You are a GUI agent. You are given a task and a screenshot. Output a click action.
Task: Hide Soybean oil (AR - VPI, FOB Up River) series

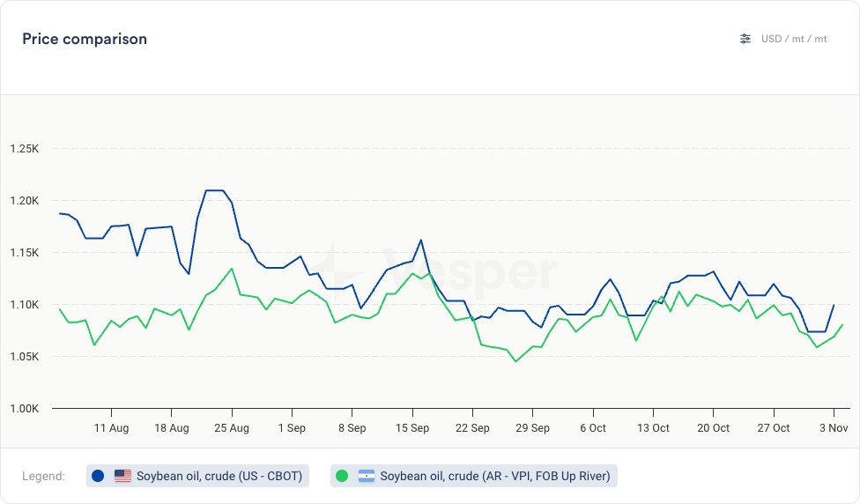click(x=494, y=476)
